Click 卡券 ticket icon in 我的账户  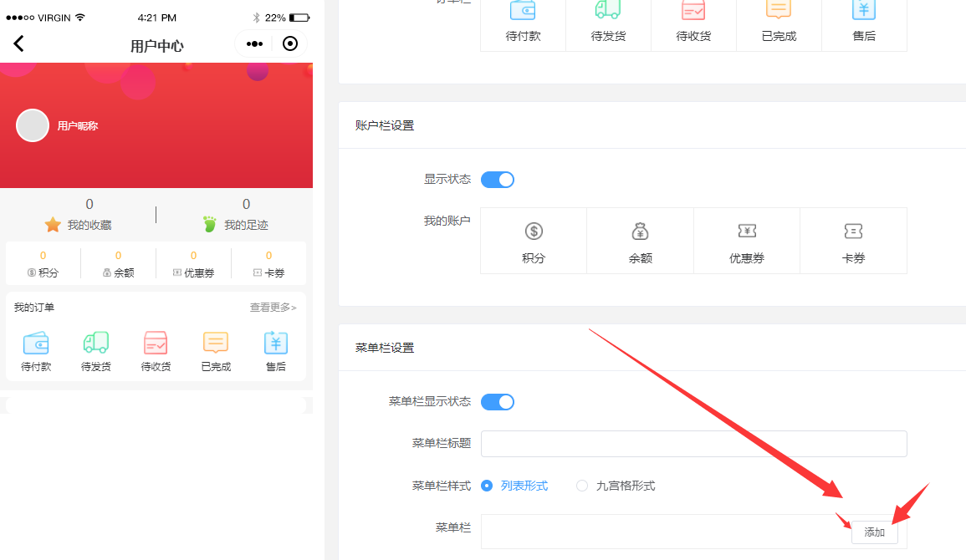[853, 232]
